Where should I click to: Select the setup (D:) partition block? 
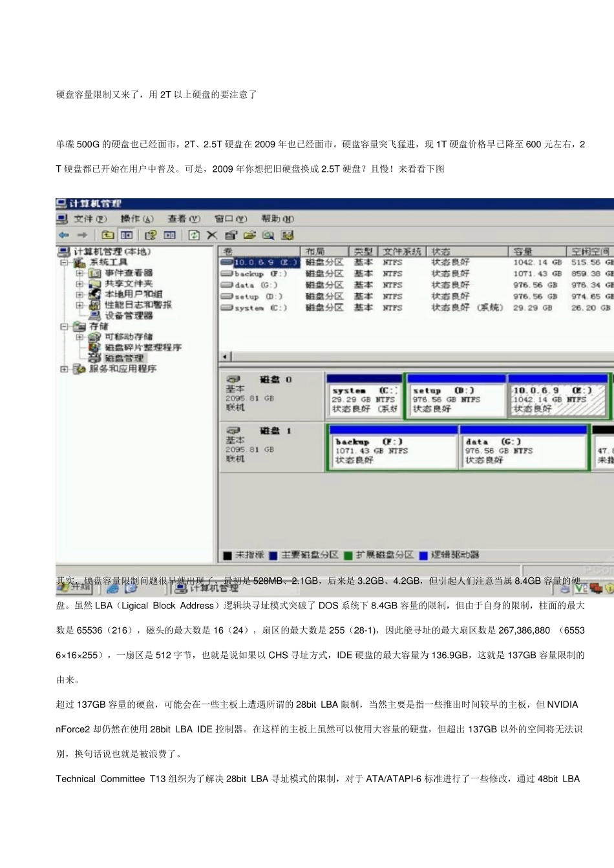pos(456,395)
